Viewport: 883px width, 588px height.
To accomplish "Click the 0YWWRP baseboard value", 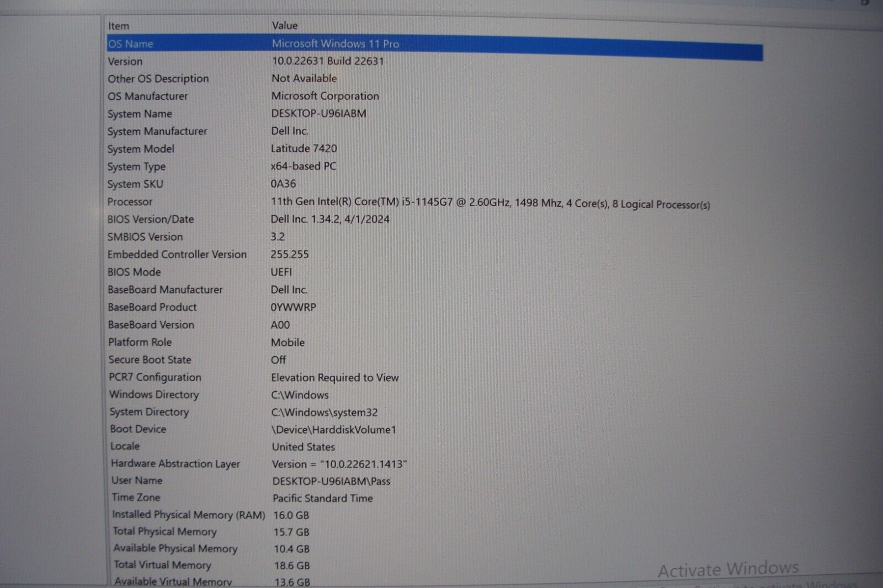I will coord(294,307).
